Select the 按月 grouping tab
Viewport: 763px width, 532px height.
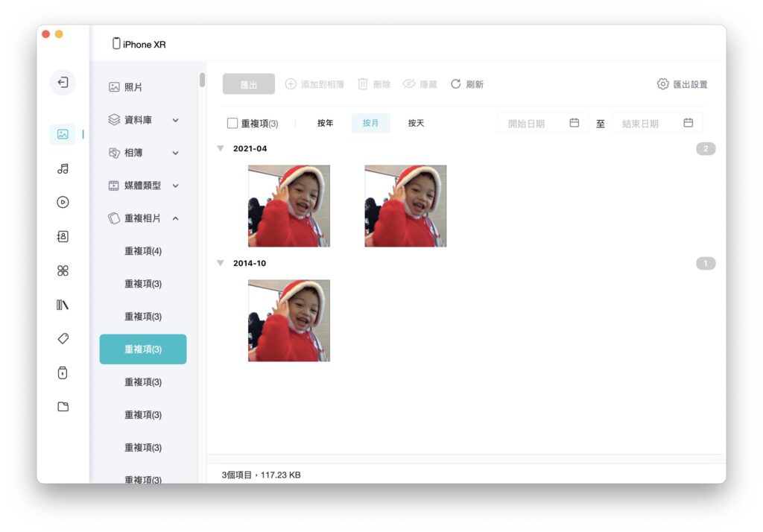coord(371,123)
